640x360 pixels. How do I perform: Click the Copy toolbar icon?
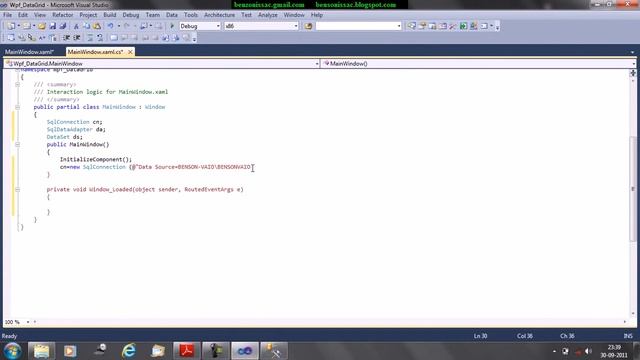87,26
